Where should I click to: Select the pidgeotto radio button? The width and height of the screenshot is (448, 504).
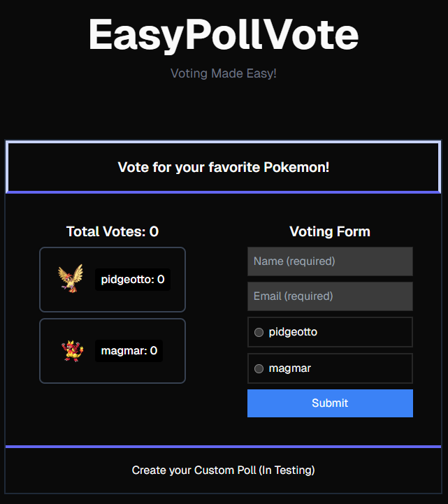259,333
